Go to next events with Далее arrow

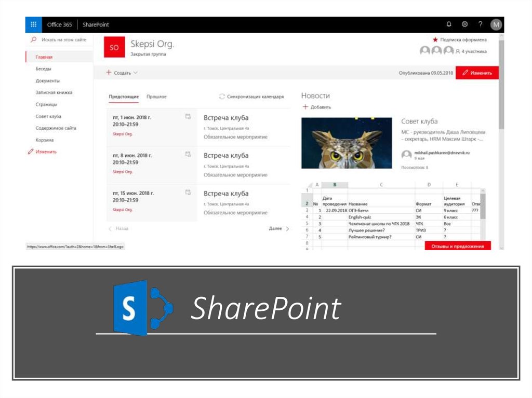coord(287,228)
